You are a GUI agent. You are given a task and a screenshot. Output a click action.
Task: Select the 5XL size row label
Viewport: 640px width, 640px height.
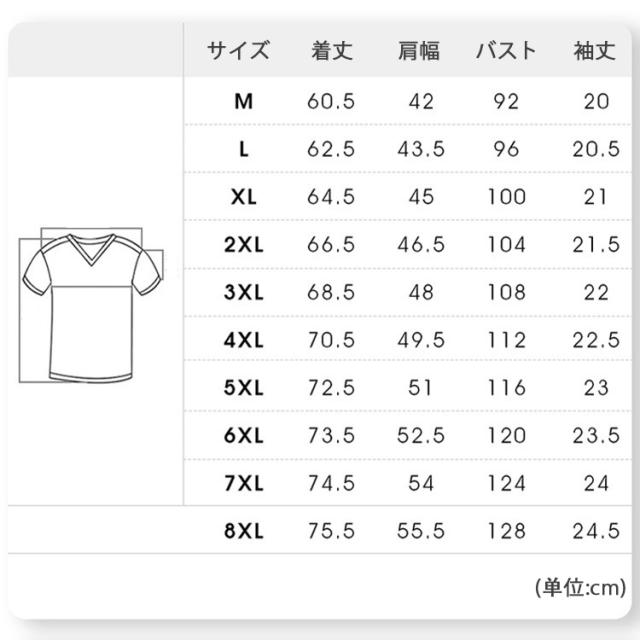coord(243,389)
